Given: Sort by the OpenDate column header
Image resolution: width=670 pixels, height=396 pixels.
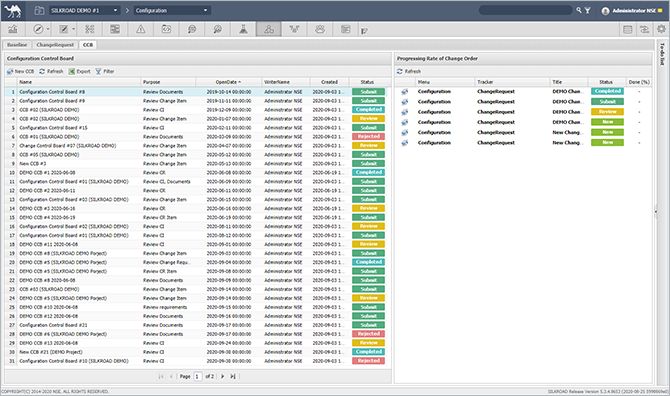Looking at the screenshot, I should click(228, 82).
